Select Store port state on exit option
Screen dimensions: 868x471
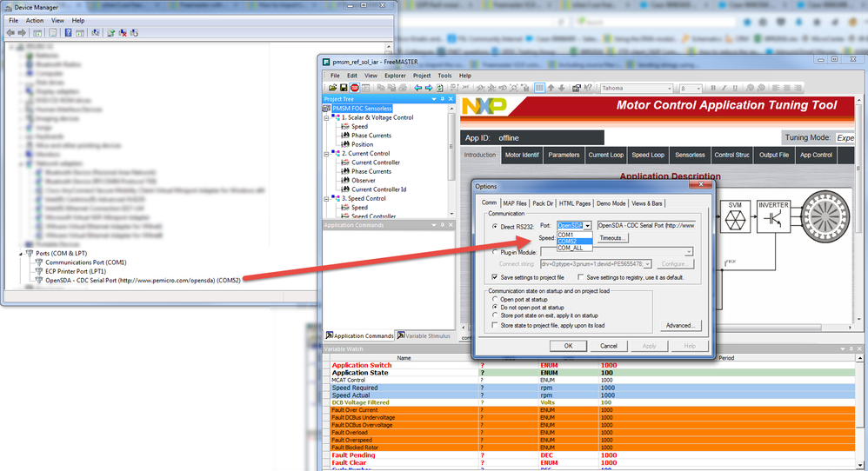tap(495, 315)
